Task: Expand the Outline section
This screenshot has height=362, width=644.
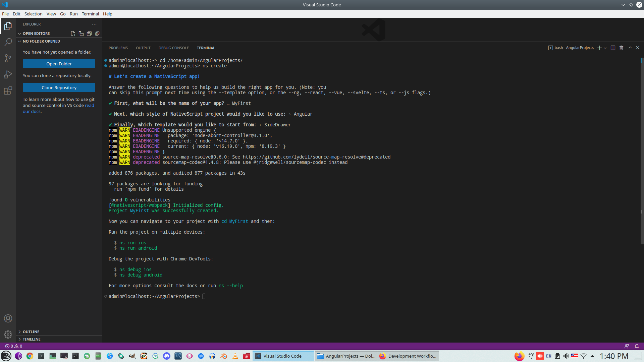Action: coord(31,332)
